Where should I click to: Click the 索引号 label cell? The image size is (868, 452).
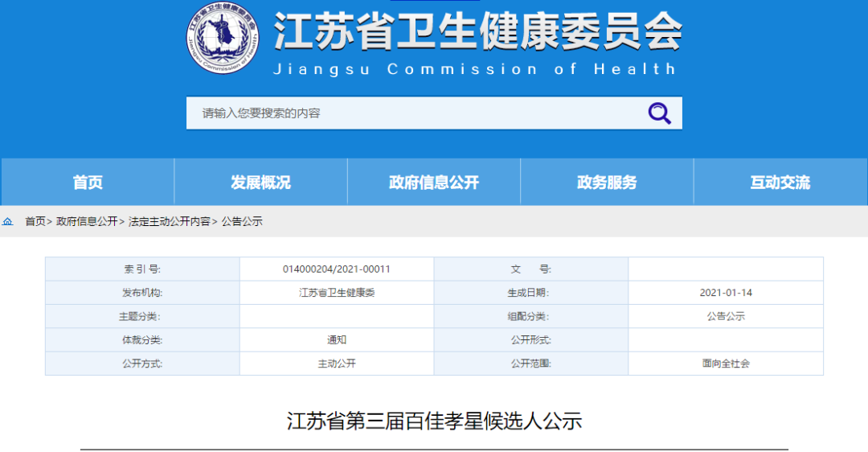[x=142, y=269]
